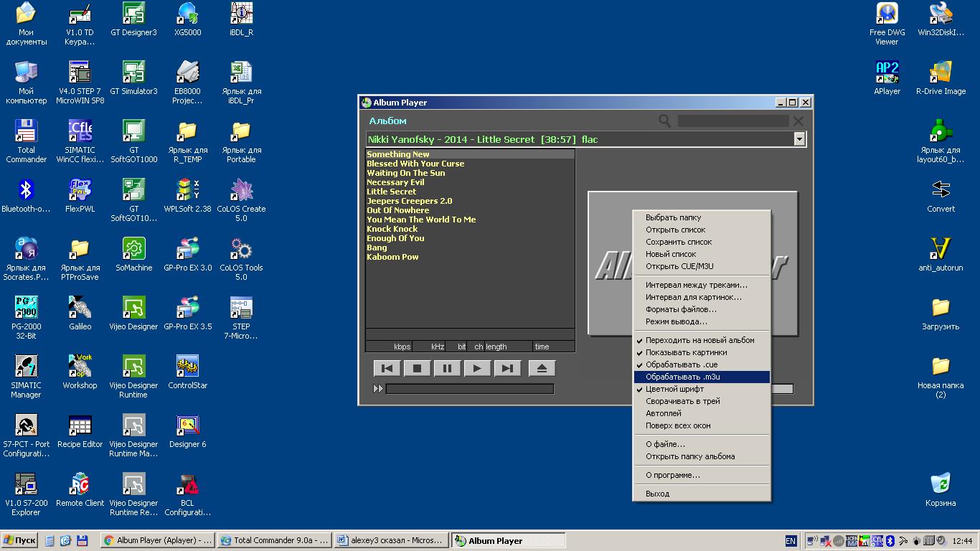Enable 'Обрабатывать .m3u' option
The height and width of the screenshot is (551, 980).
pyautogui.click(x=702, y=377)
